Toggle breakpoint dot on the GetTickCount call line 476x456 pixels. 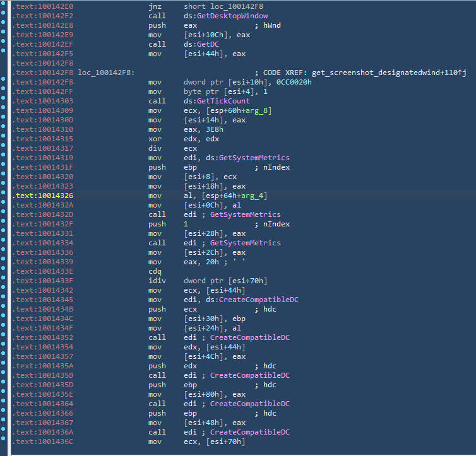4,101
